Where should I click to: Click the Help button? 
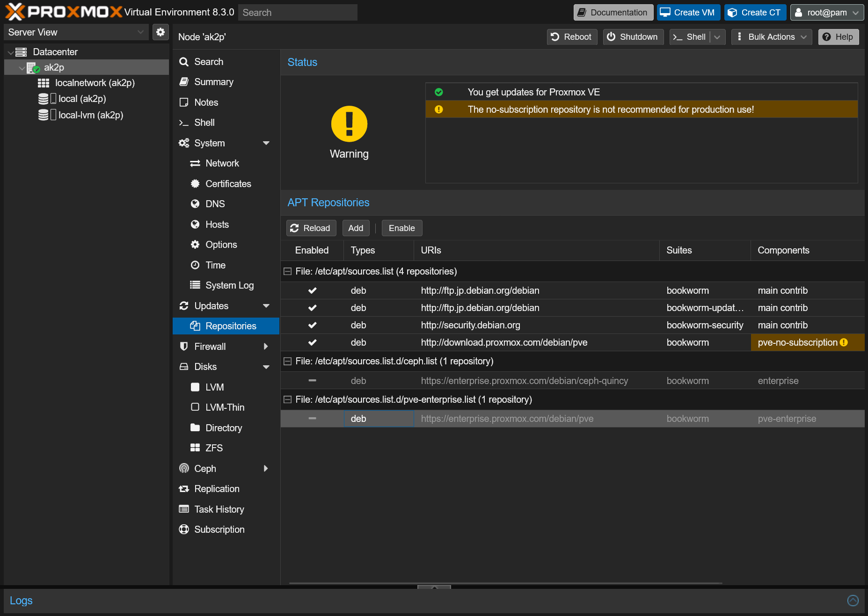tap(839, 37)
